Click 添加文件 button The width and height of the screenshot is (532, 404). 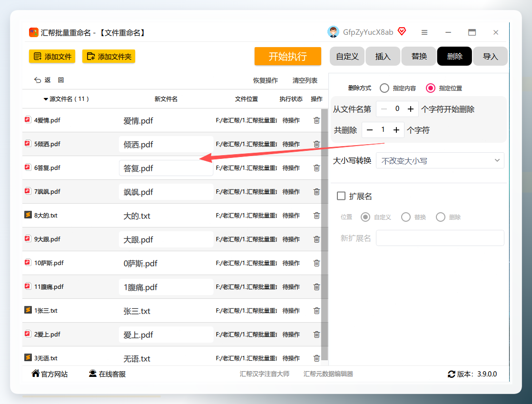point(52,56)
